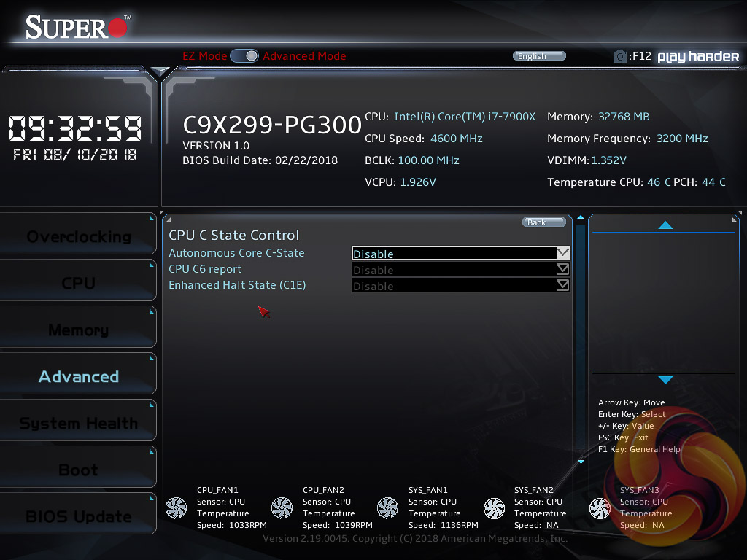Click the settings scrollbar bottom arrow
This screenshot has height=560, width=747.
coord(581,462)
